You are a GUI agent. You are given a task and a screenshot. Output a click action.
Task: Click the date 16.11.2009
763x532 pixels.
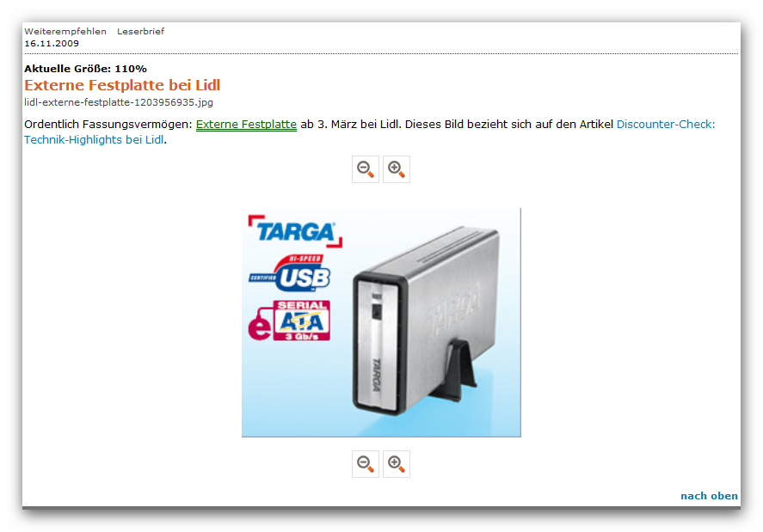pos(52,43)
